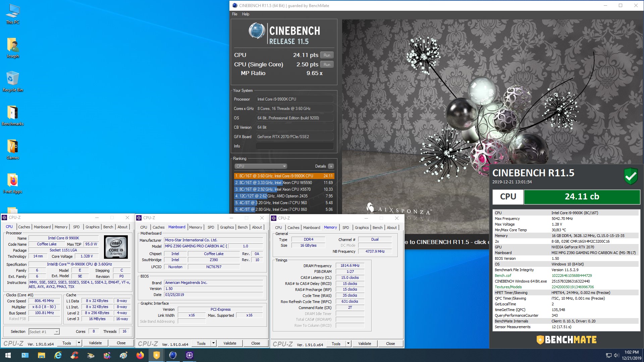Open This PC desktop icon

[13, 14]
